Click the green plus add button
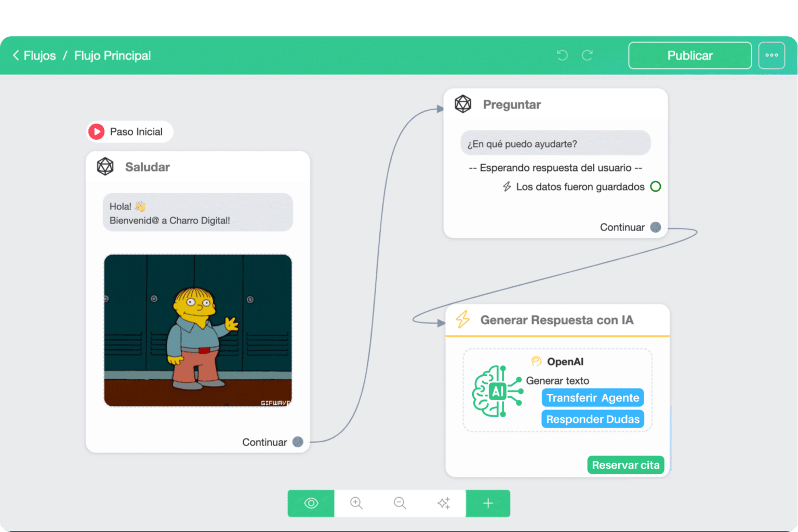The width and height of the screenshot is (798, 532). pos(488,503)
